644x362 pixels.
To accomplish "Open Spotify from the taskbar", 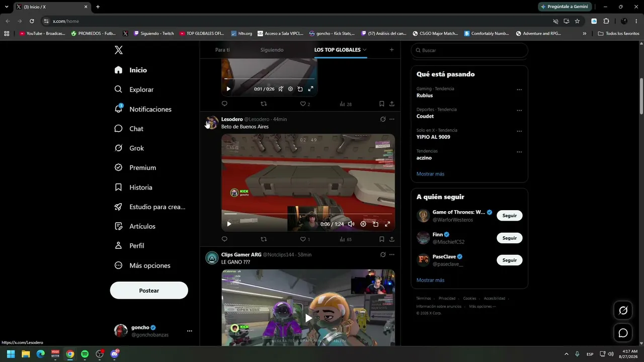I will [x=85, y=354].
